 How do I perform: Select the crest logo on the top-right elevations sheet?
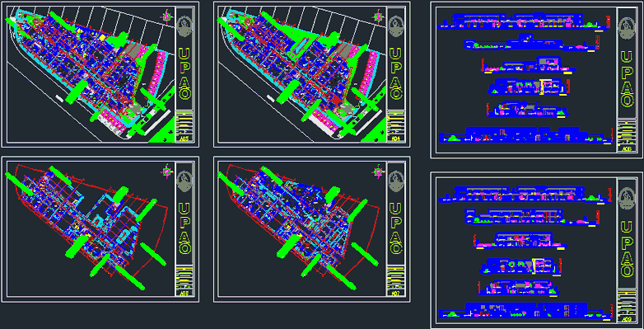click(x=627, y=28)
